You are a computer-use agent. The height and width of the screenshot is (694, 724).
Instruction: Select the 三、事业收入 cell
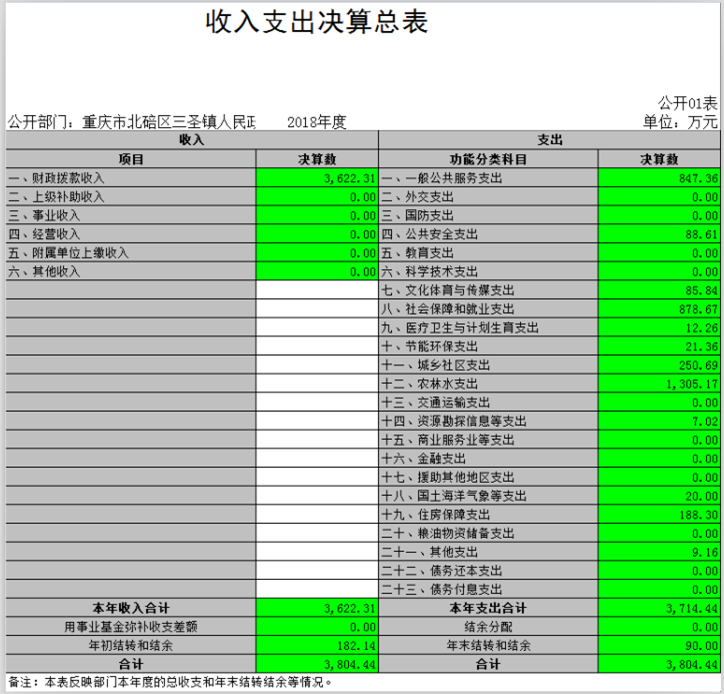coord(131,215)
